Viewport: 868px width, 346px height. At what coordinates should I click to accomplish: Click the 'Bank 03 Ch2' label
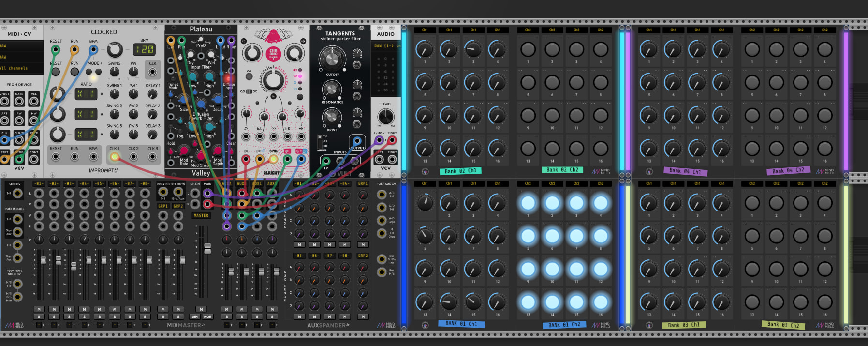[x=783, y=325]
